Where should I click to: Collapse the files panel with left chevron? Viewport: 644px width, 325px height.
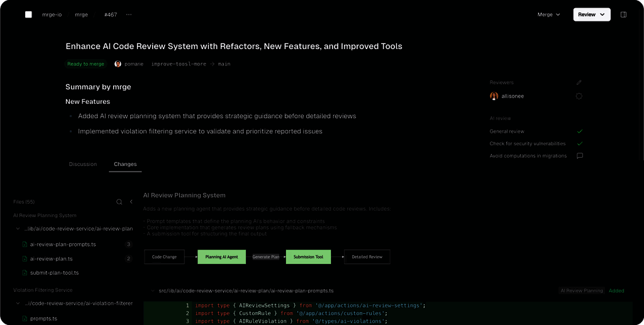[131, 202]
